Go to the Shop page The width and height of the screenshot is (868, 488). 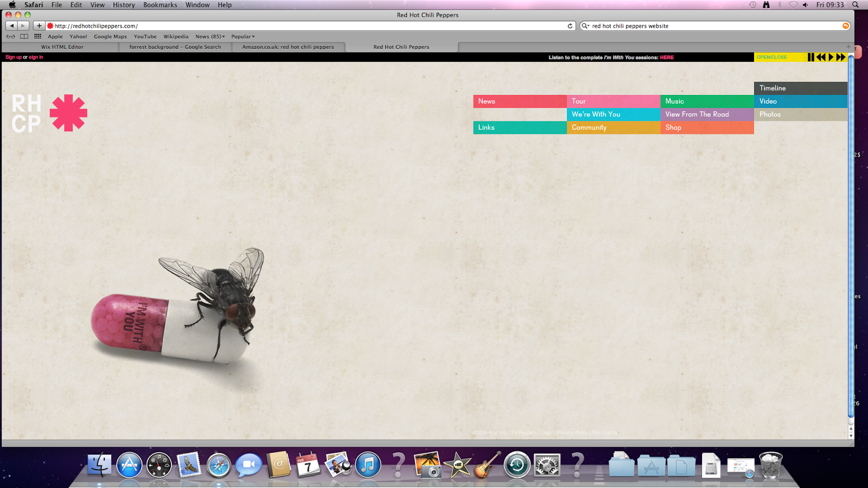[x=707, y=127]
